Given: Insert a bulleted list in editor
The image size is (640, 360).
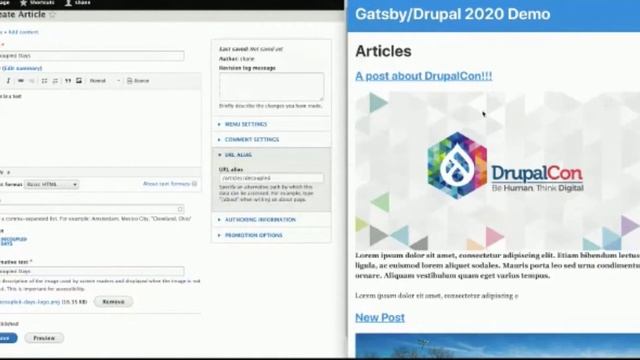Looking at the screenshot, I should pyautogui.click(x=44, y=81).
